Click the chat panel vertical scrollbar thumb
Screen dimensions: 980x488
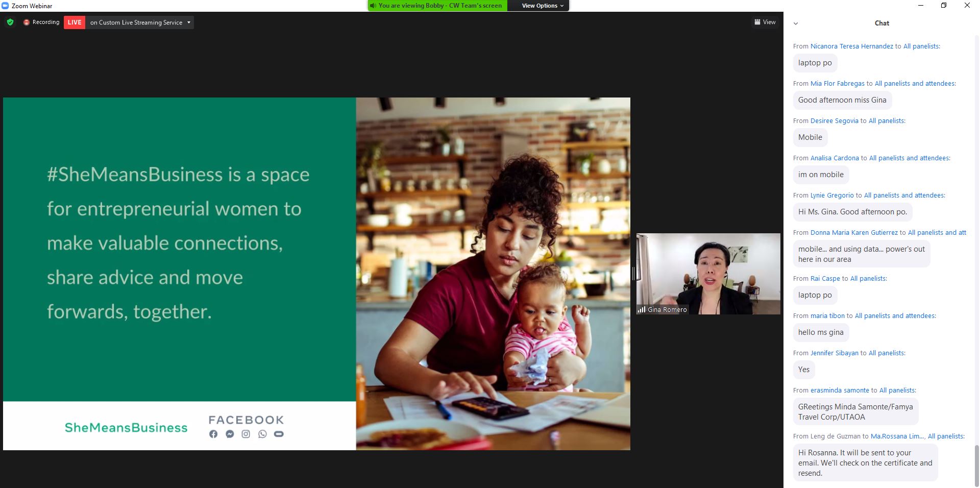click(977, 466)
